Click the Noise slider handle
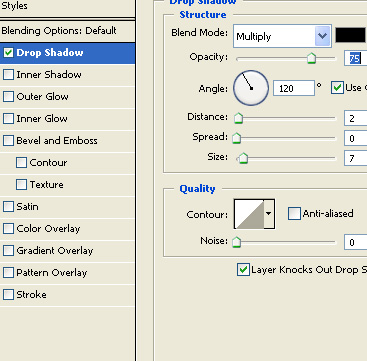Image resolution: width=367 pixels, height=361 pixels. (x=236, y=242)
